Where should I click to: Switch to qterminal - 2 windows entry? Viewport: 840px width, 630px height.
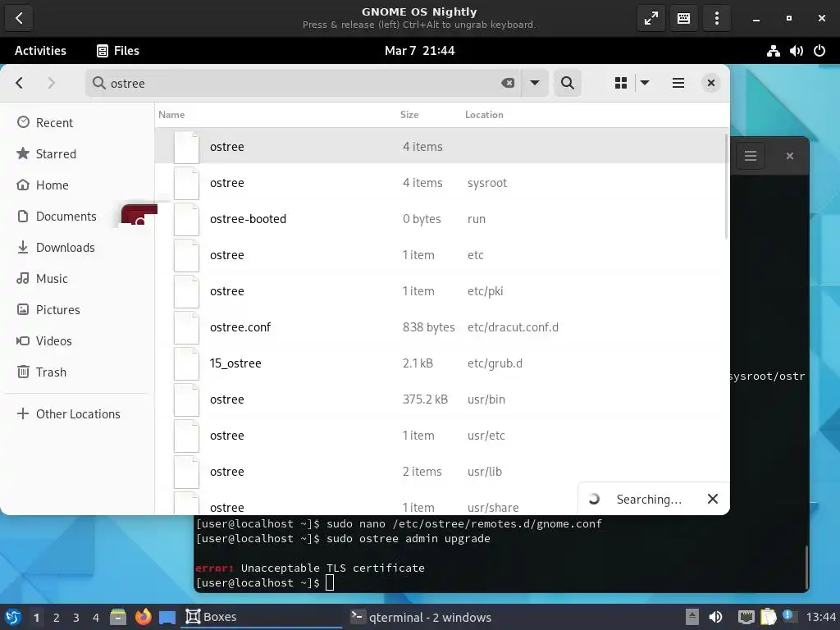tap(421, 617)
